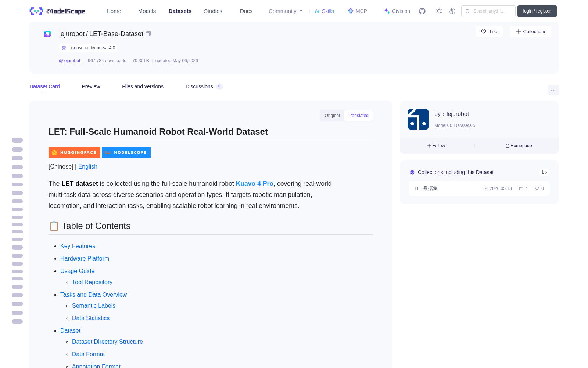Screen dimensions: 588x368
Task: Open the ModelScope logo homepage
Action: tap(57, 11)
